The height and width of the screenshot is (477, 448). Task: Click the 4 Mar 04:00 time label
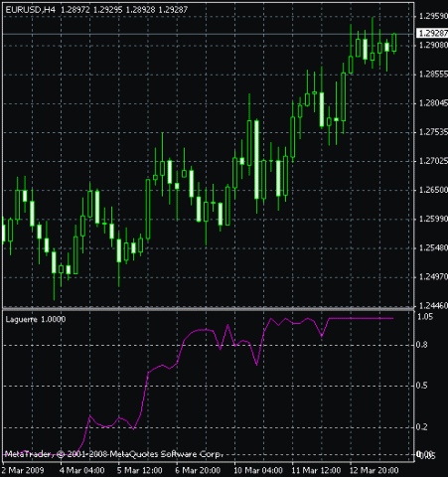pos(82,470)
